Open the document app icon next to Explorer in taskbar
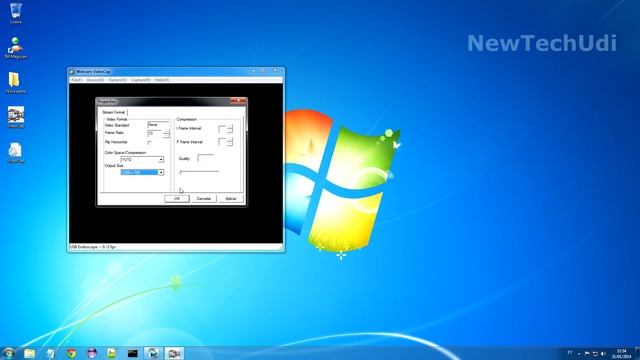 coord(50,353)
